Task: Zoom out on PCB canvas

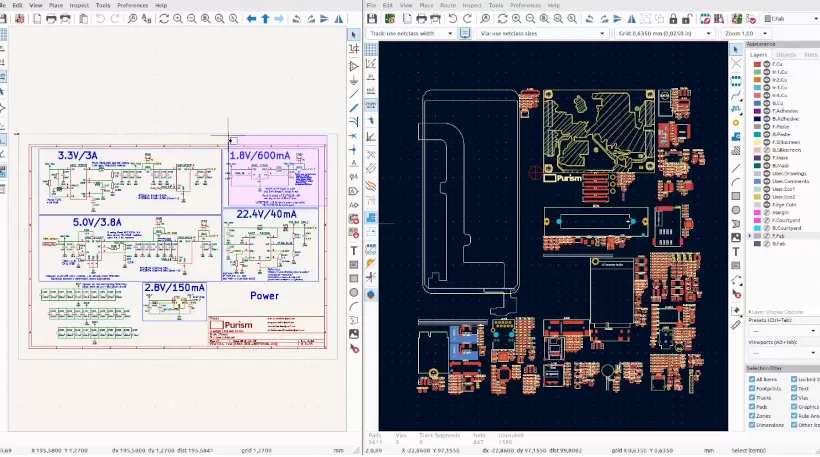Action: [x=530, y=19]
